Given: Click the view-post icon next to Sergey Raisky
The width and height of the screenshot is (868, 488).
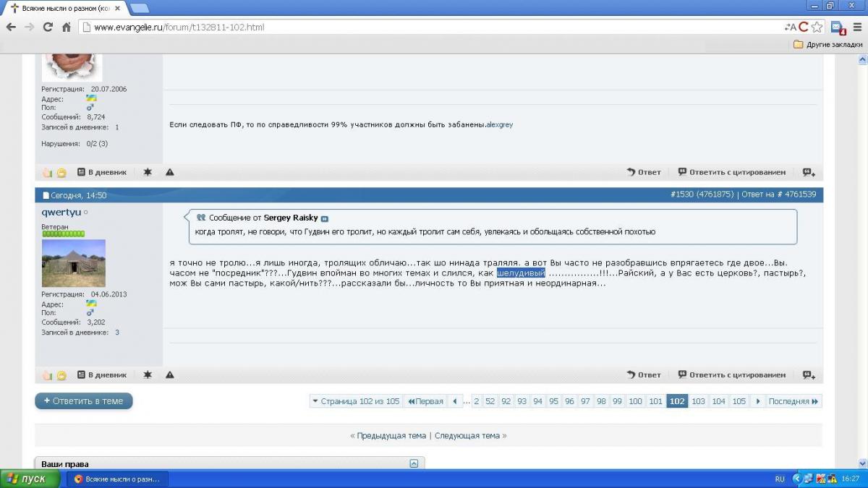Looking at the screenshot, I should [325, 218].
